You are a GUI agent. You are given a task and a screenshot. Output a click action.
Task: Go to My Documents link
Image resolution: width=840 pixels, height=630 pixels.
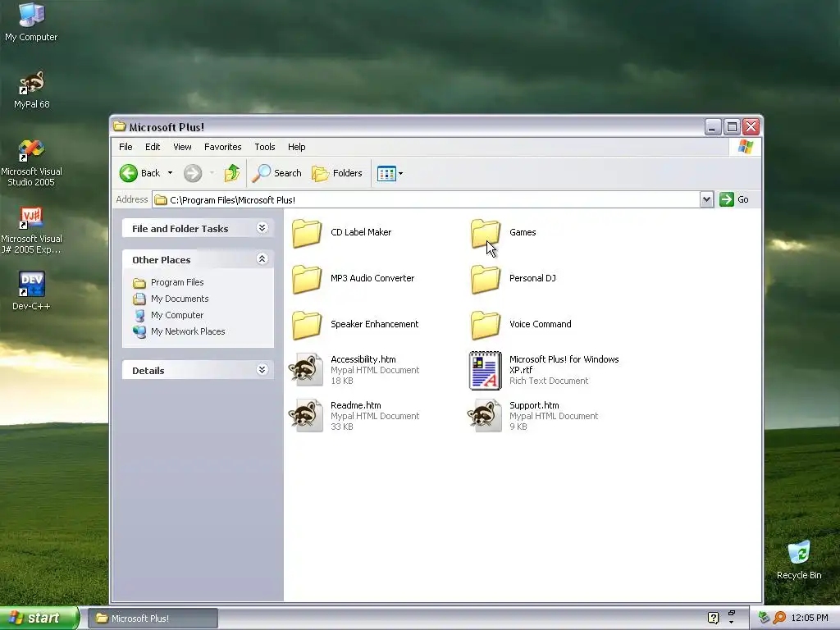pos(180,299)
